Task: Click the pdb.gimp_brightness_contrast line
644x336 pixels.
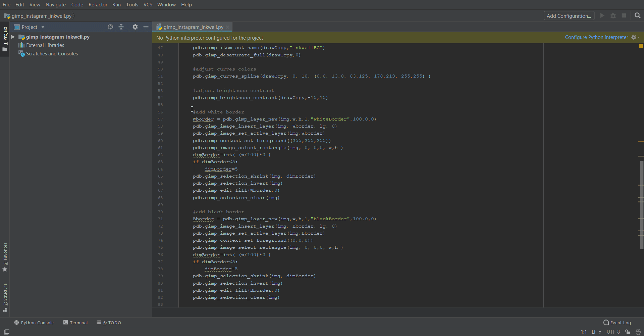Action: (x=260, y=98)
